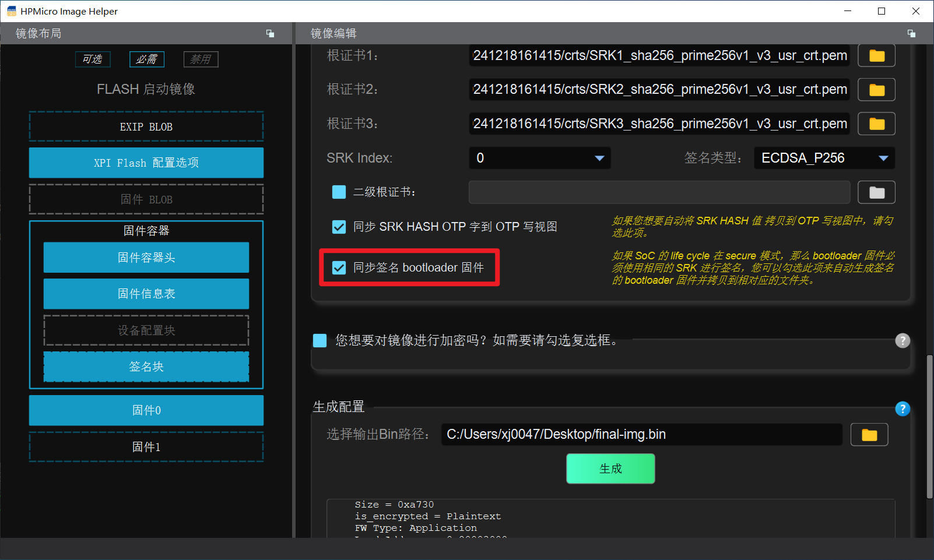Viewport: 934px width, 560px height.
Task: Select the 固件1 block
Action: click(146, 447)
